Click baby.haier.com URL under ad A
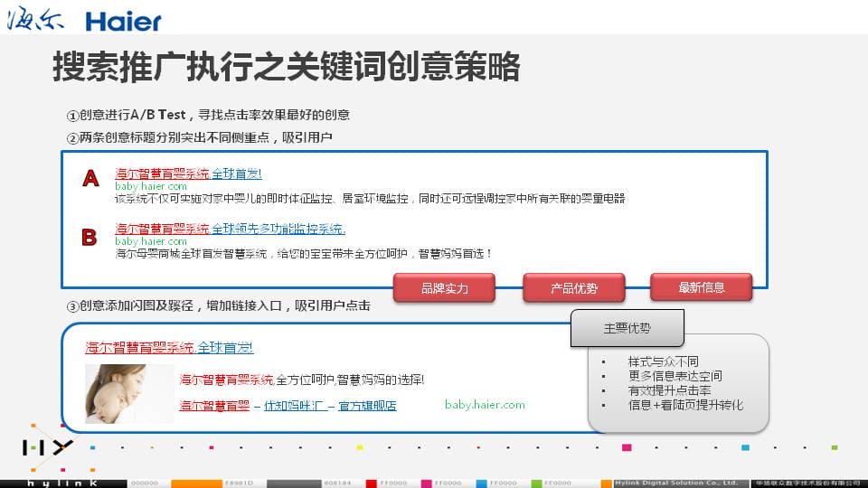 151,186
